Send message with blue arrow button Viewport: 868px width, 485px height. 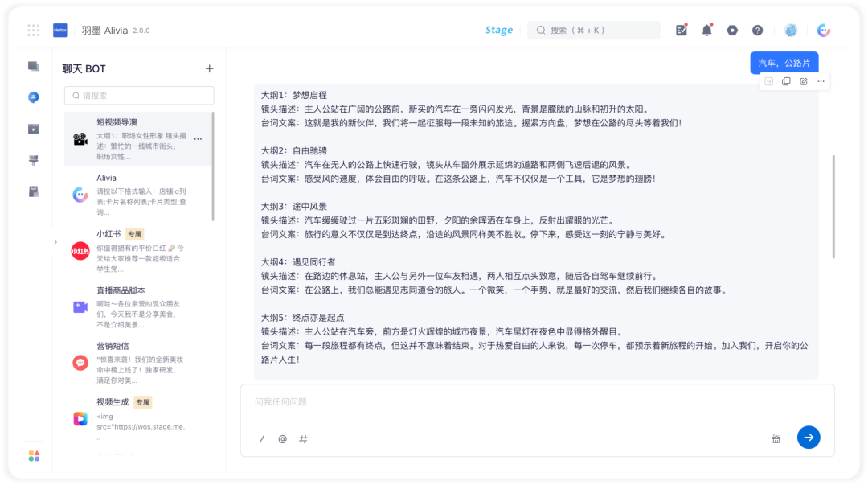(x=809, y=438)
